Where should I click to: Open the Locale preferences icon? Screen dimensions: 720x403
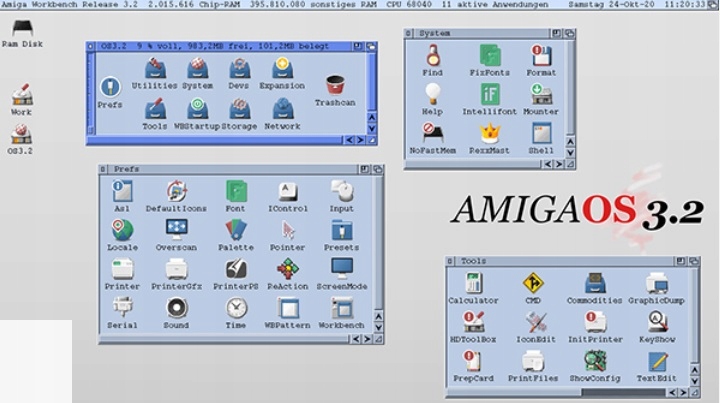(122, 229)
